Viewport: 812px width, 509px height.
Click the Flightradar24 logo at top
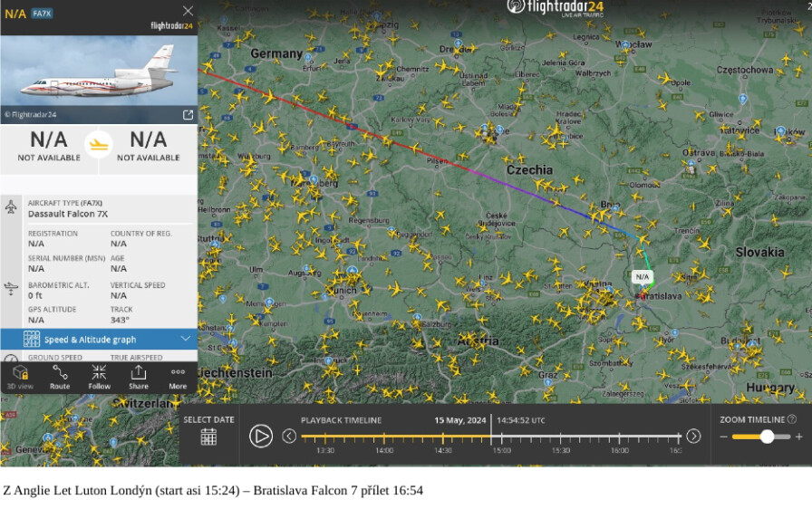tap(554, 8)
